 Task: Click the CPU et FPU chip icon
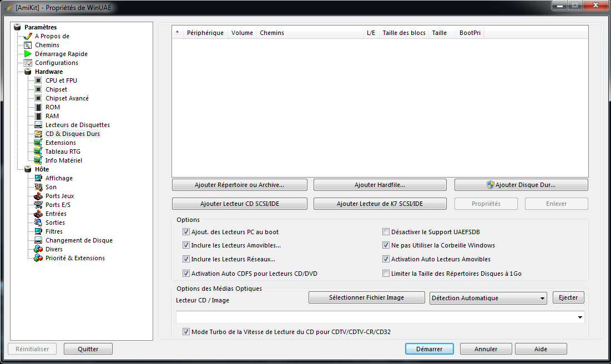pyautogui.click(x=38, y=80)
